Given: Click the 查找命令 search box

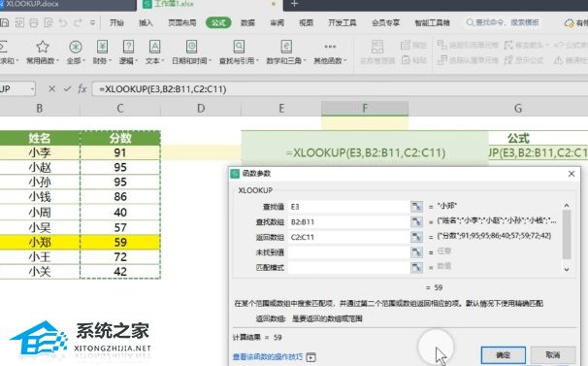Looking at the screenshot, I should click(x=503, y=23).
